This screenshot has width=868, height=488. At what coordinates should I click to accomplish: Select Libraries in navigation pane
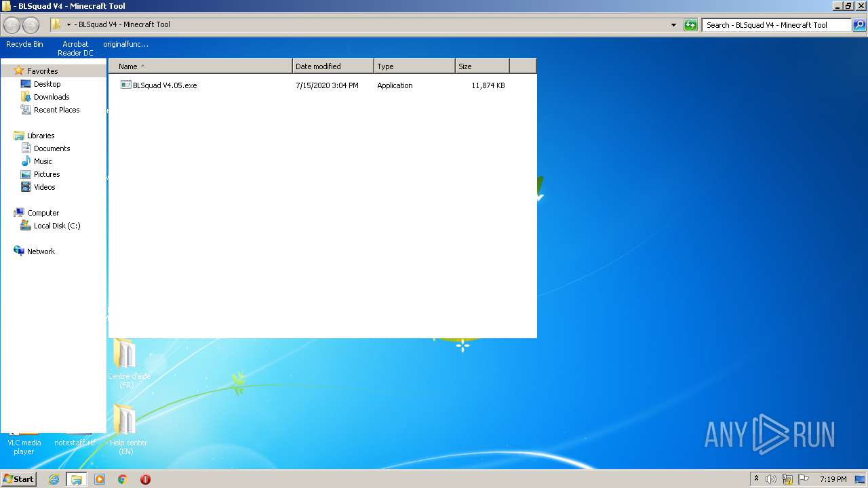tap(41, 136)
